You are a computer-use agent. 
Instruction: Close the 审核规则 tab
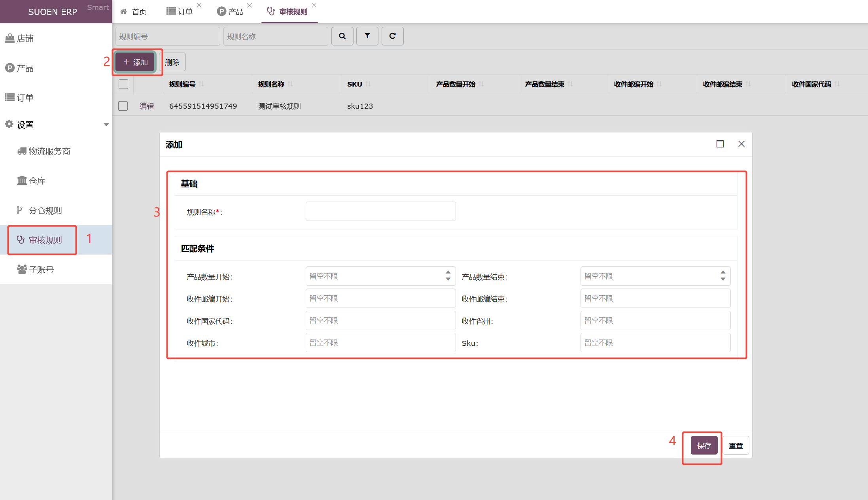pyautogui.click(x=314, y=5)
